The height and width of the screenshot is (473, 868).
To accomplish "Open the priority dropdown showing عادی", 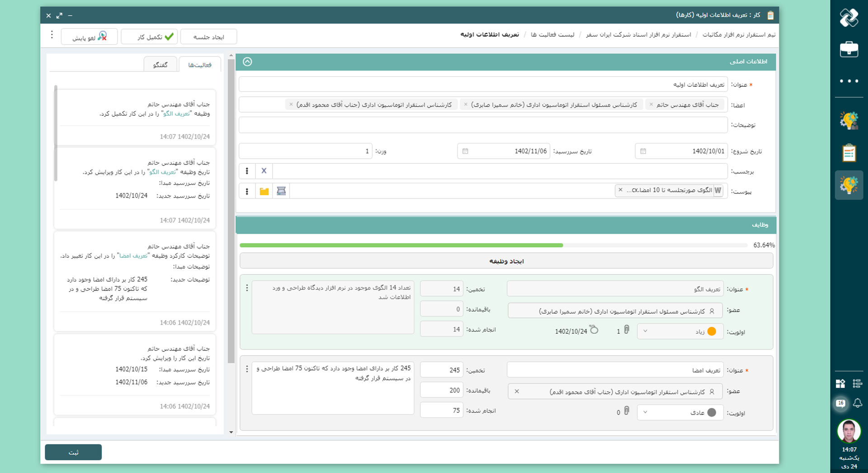I will click(x=679, y=412).
